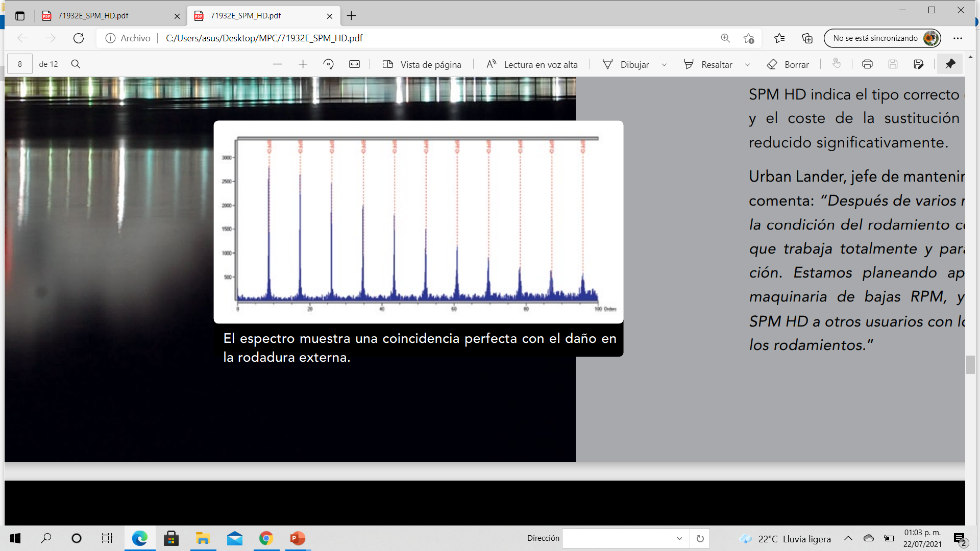The width and height of the screenshot is (980, 551).
Task: Open the PDF search magnifier
Action: [76, 64]
